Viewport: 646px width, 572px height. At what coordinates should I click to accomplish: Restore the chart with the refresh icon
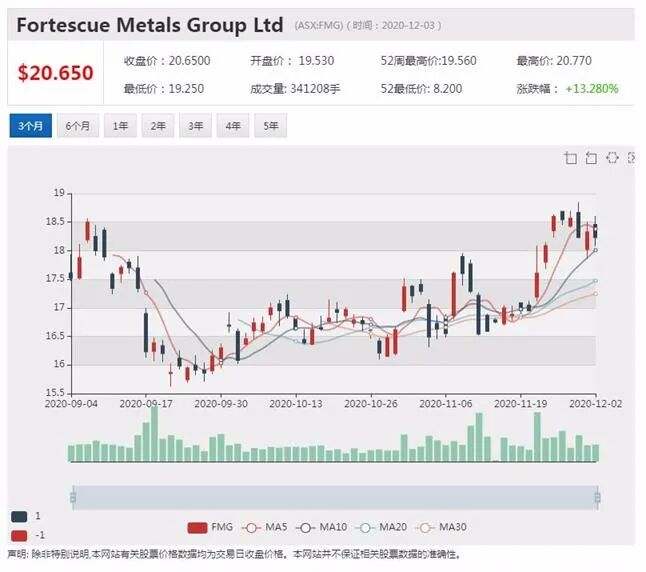[x=612, y=157]
